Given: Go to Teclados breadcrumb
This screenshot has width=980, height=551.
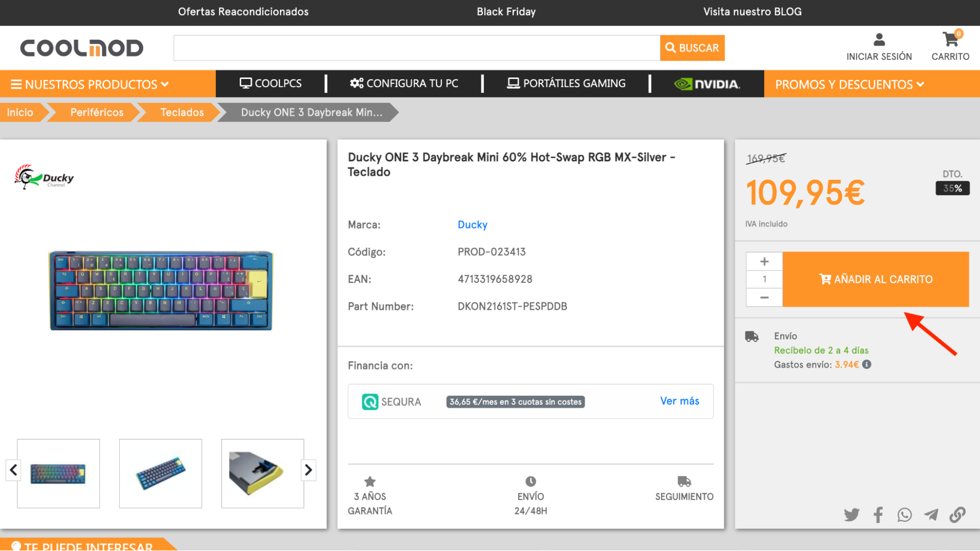Looking at the screenshot, I should [x=182, y=112].
